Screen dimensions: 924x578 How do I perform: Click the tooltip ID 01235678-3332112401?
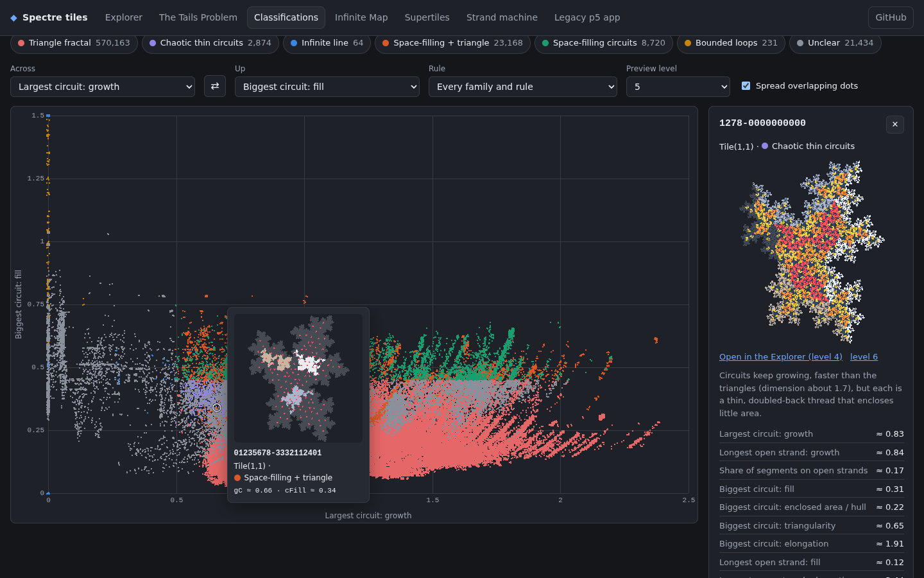278,453
